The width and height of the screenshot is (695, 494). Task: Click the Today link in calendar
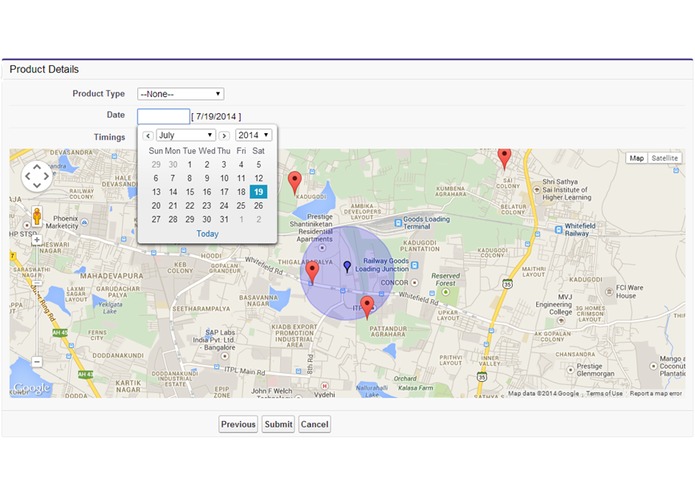pyautogui.click(x=207, y=233)
